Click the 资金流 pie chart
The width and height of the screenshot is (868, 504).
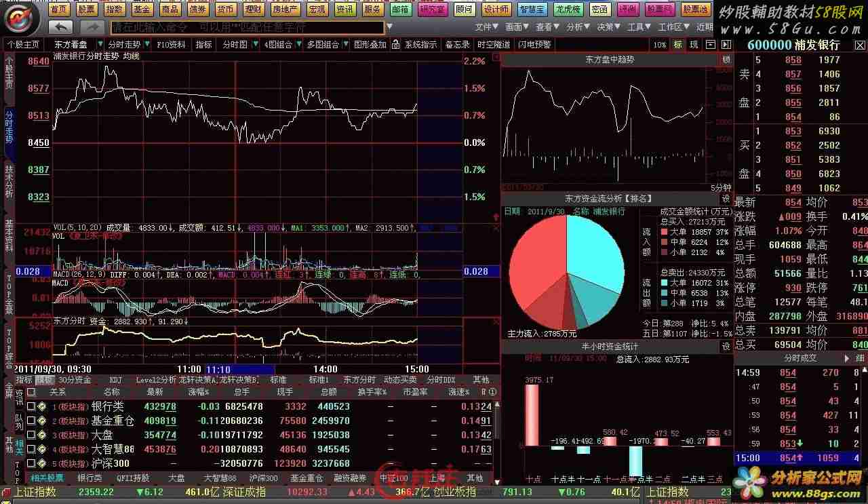click(566, 272)
